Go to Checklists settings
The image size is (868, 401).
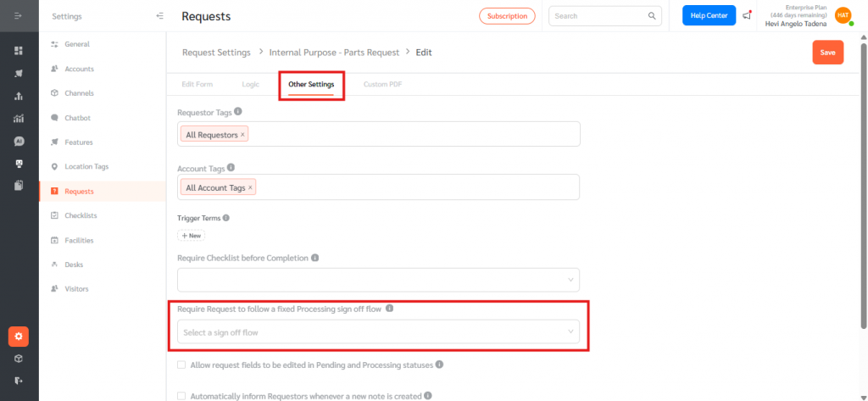coord(81,215)
